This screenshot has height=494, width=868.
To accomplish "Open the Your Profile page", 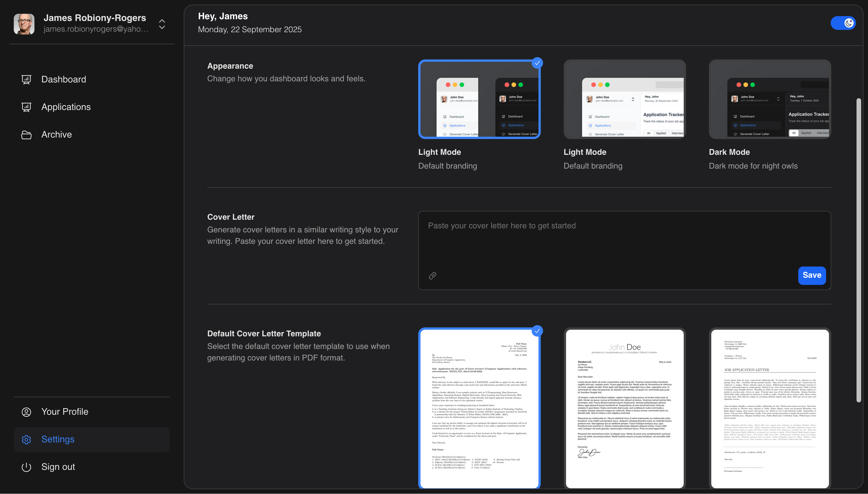I will (65, 412).
